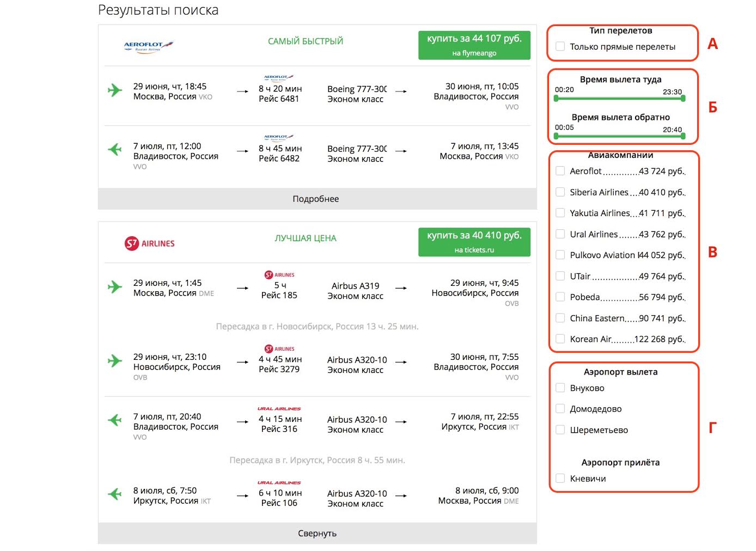This screenshot has width=756, height=551.
Task: Click Пересадка в г. Иркутск layover note
Action: 317,460
